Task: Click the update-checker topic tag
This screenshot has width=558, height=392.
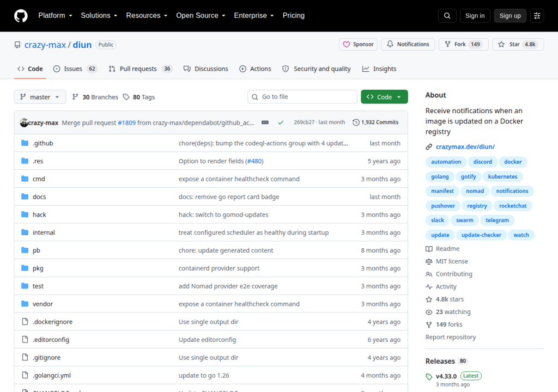Action: [481, 235]
